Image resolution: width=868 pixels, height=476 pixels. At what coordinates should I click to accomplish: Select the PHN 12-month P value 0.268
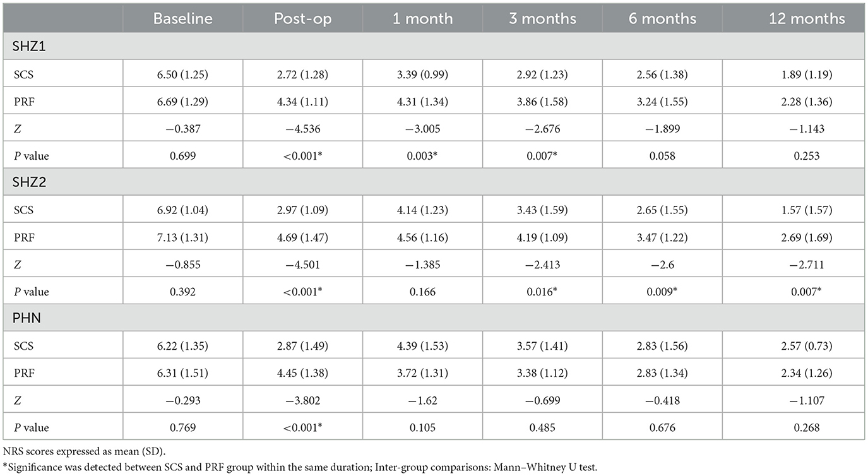(806, 427)
